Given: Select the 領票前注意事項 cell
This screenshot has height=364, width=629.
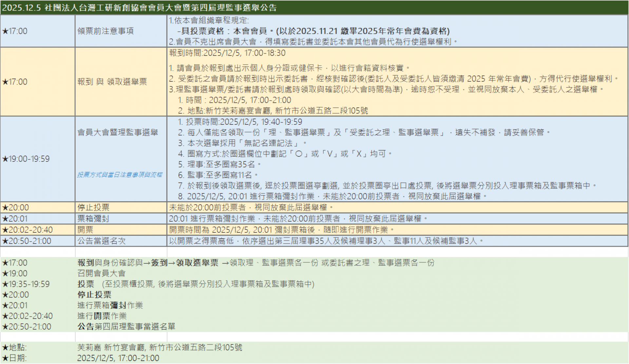Looking at the screenshot, I should point(105,31).
